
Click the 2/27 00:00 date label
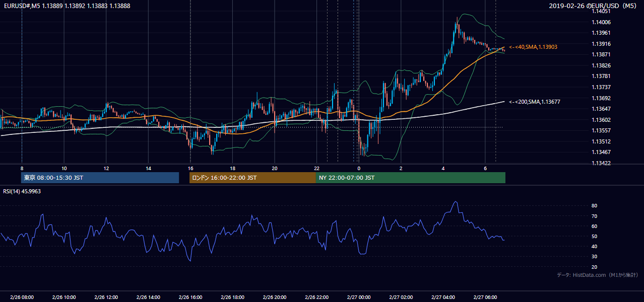point(359,297)
